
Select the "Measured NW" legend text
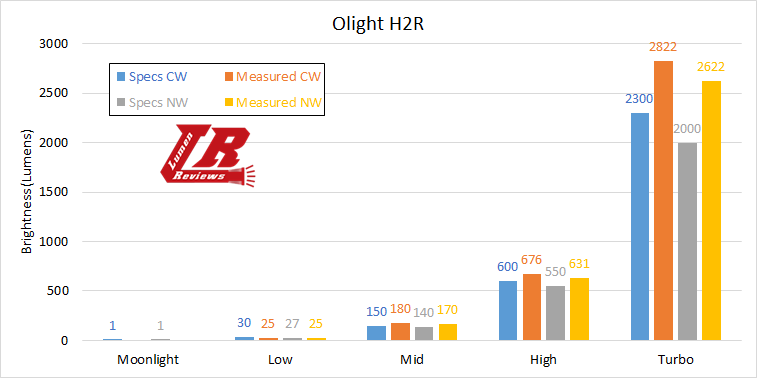tap(279, 102)
